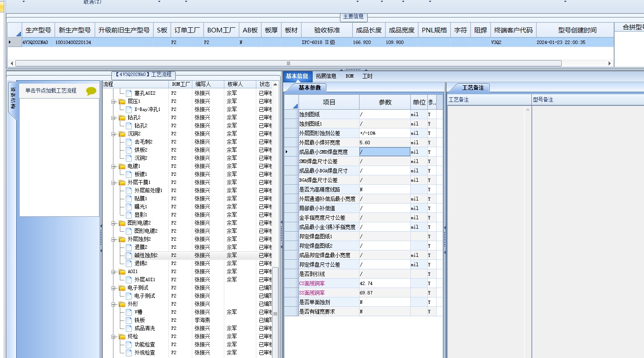Click the up scroll arrow of process tree
Image resolution: width=644 pixels, height=358 pixels.
point(275,84)
